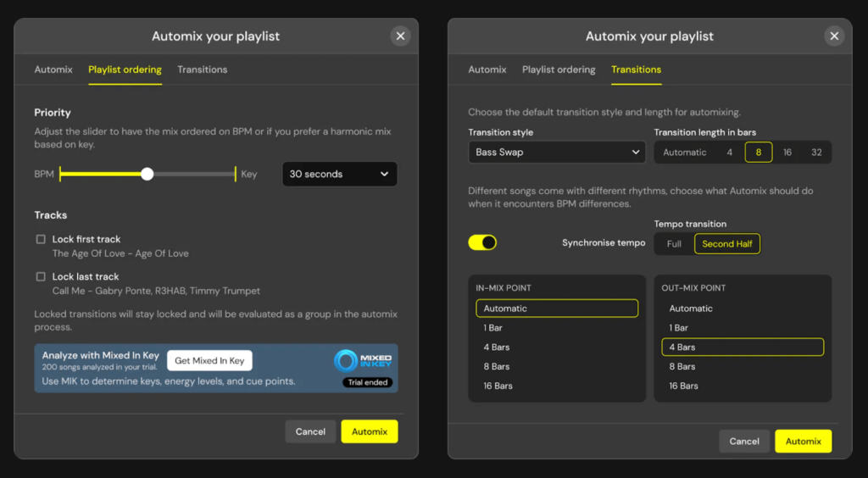868x478 pixels.
Task: Click the yellow Automix button in right dialog
Action: 804,441
